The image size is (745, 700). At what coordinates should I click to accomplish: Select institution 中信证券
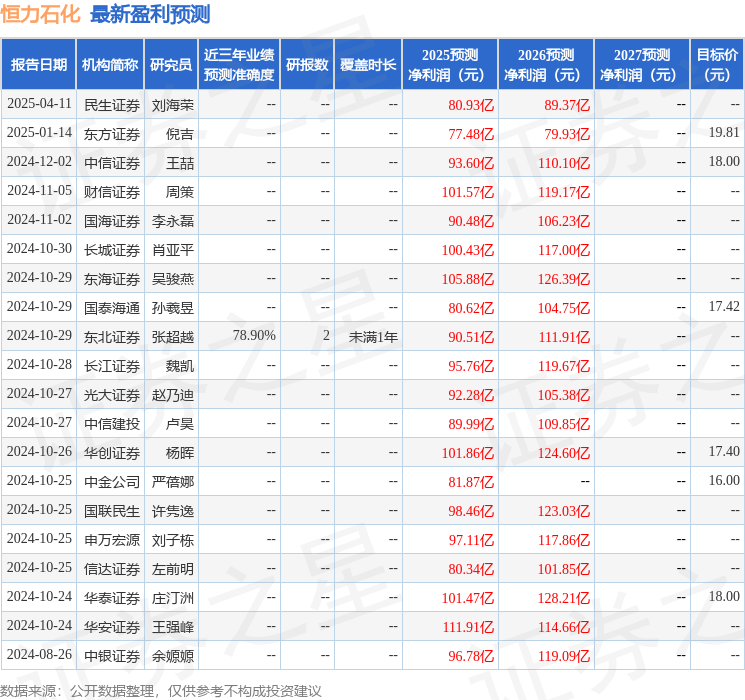(x=112, y=163)
